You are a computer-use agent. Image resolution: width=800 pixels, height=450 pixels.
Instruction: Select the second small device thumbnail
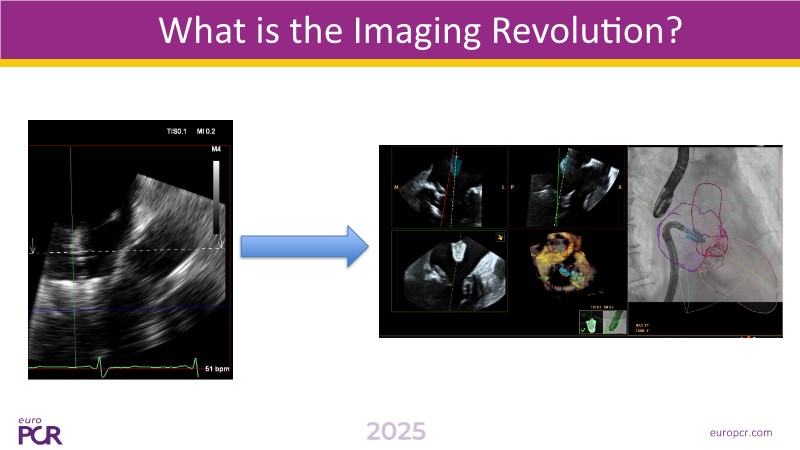pos(612,324)
